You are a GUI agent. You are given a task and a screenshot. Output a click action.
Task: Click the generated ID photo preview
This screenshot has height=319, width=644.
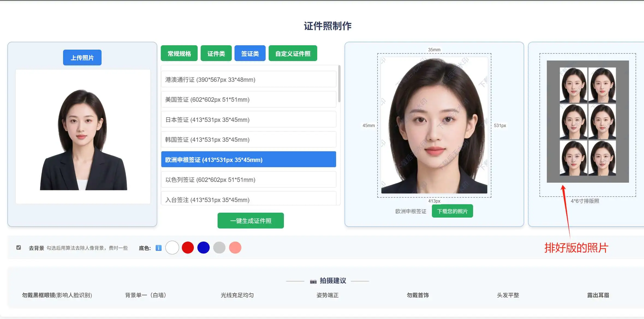coord(434,125)
